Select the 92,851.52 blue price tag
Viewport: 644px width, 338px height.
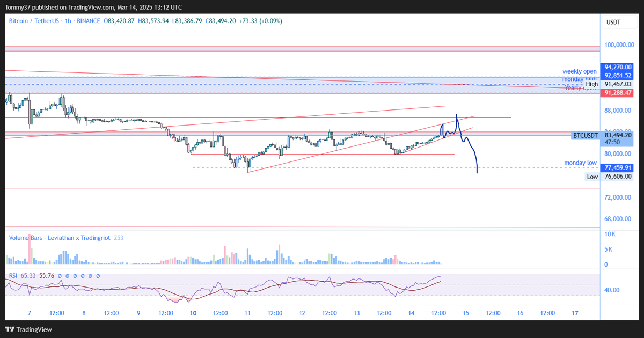click(617, 76)
